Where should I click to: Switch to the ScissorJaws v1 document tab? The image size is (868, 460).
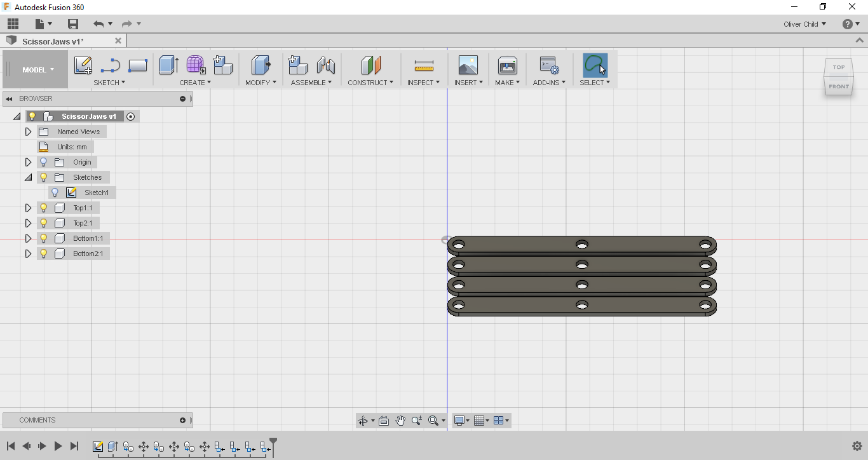53,41
